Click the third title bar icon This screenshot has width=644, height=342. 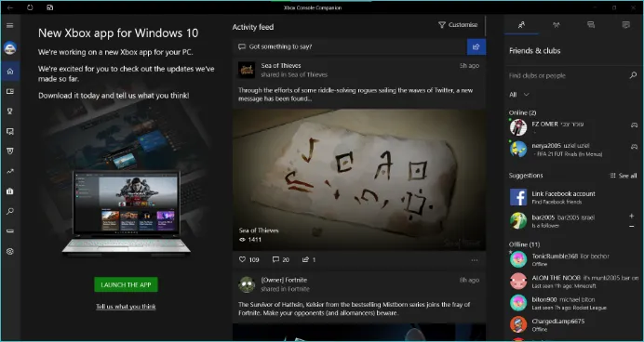[49, 7]
